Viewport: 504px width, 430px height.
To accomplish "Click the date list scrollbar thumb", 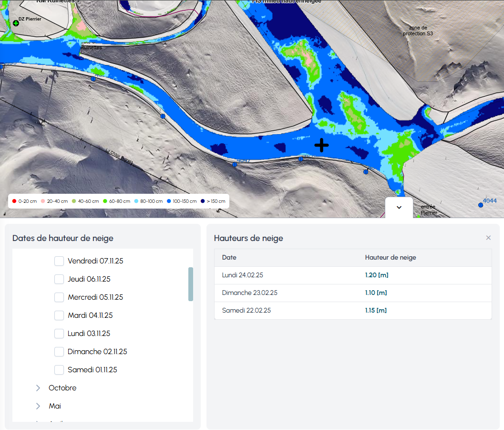I will point(191,284).
